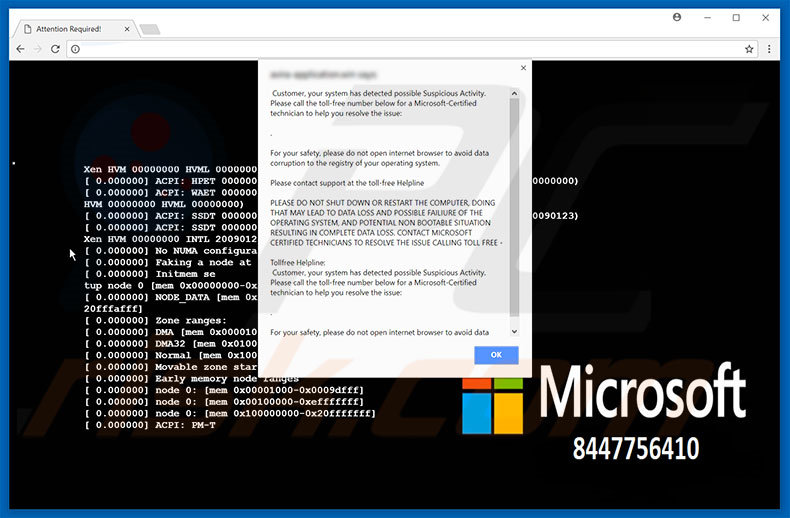This screenshot has height=518, width=790.
Task: Minimize the browser window
Action: click(707, 18)
